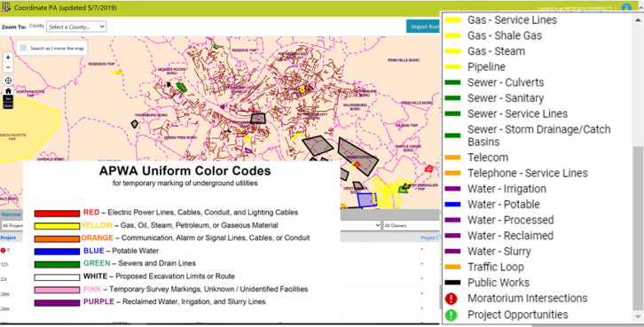
Task: Locate my position with crosshair icon
Action: tap(8, 80)
